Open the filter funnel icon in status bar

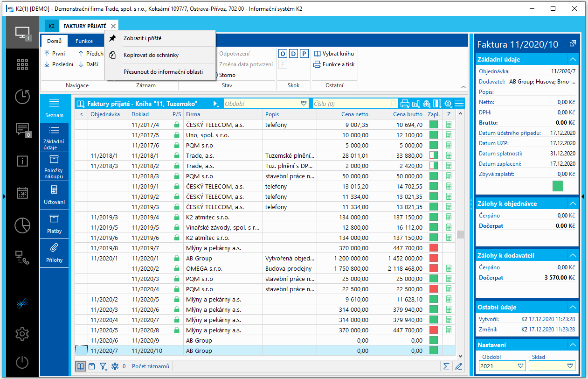[x=103, y=366]
